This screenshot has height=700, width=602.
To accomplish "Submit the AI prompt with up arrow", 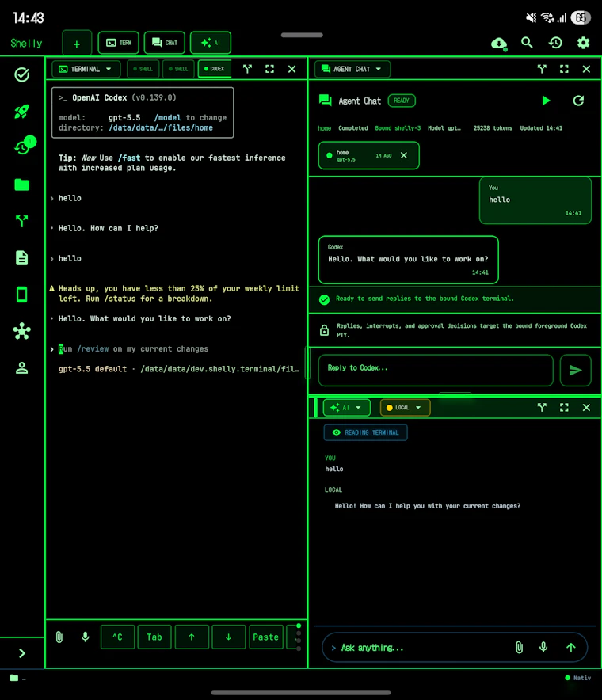I will click(x=571, y=647).
